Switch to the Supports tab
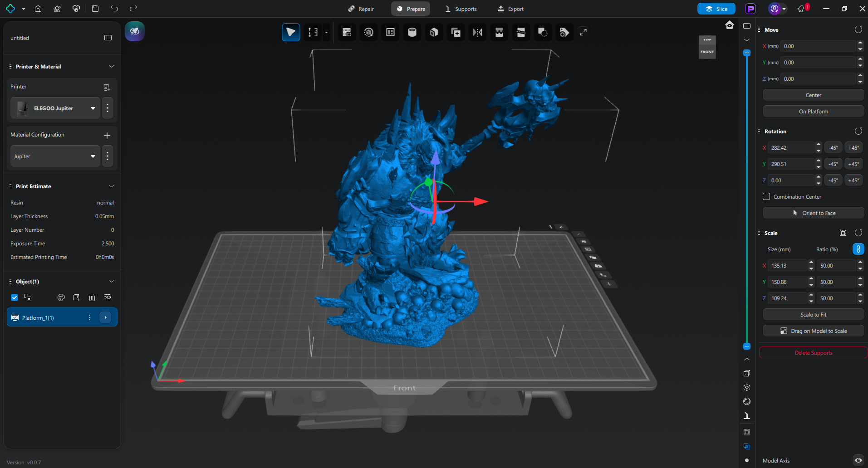The width and height of the screenshot is (868, 468). pos(461,9)
